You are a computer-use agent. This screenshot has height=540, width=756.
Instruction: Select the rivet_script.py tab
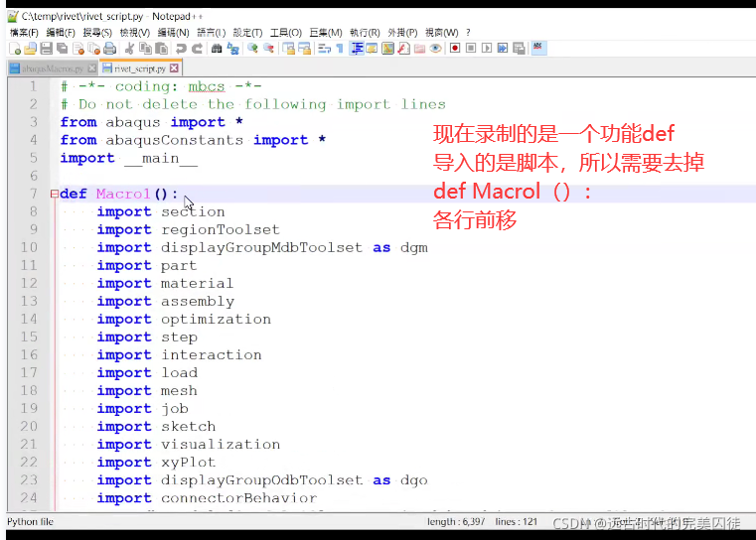tap(140, 68)
